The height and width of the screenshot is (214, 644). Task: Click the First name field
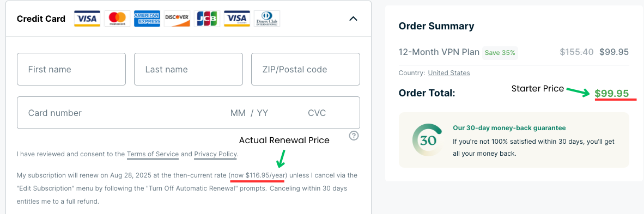[71, 69]
